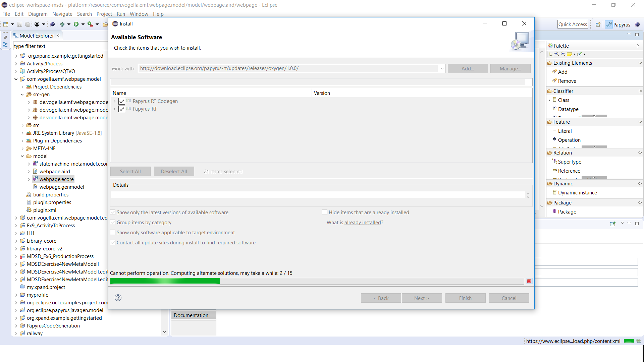
Task: Click the Add... button in Install dialog
Action: tap(468, 68)
